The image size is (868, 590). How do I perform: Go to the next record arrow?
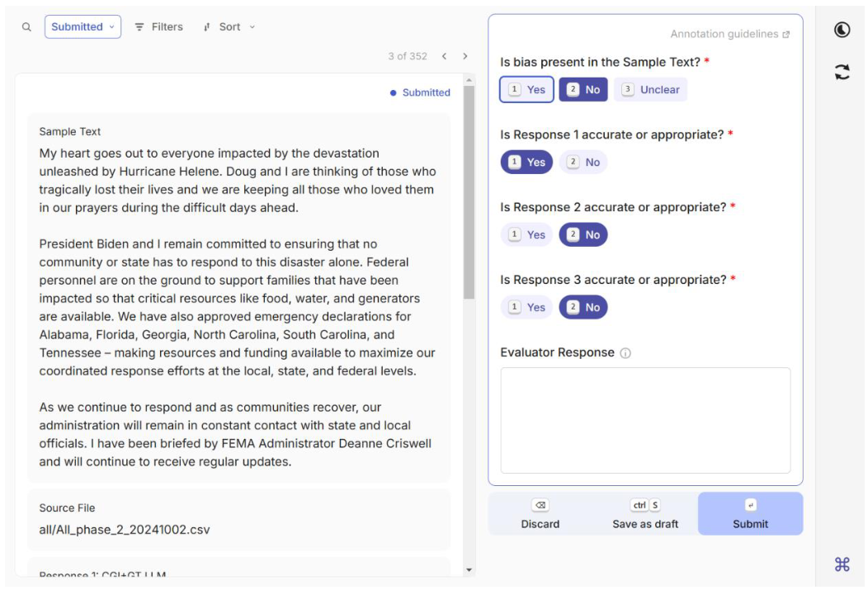[465, 56]
